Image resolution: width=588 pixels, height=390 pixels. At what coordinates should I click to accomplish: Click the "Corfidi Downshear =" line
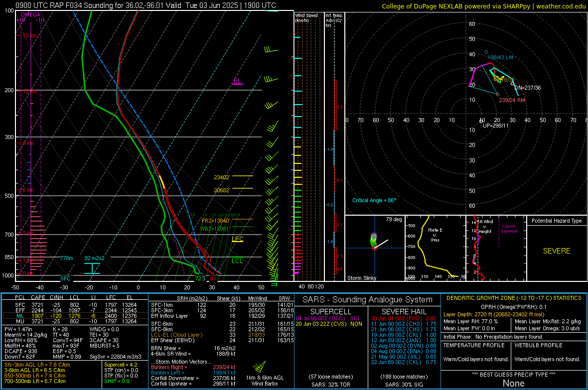click(193, 379)
